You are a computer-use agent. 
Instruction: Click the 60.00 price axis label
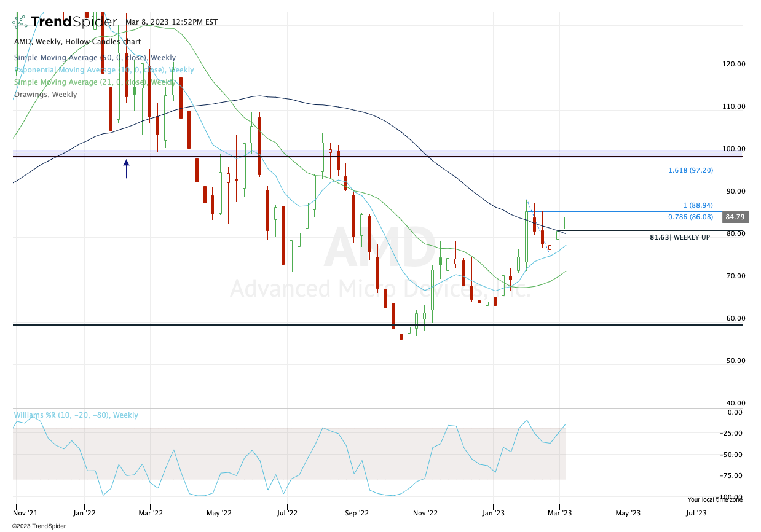[x=736, y=318]
